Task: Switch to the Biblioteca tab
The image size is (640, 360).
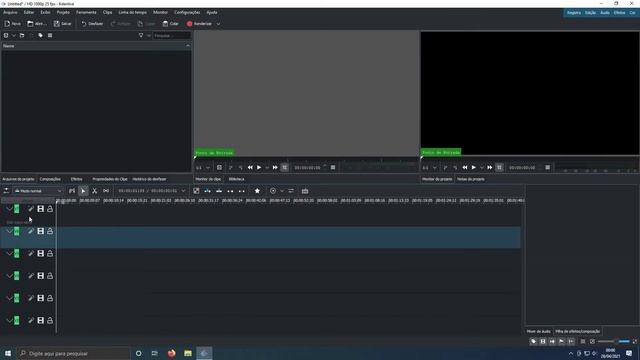Action: (x=236, y=179)
